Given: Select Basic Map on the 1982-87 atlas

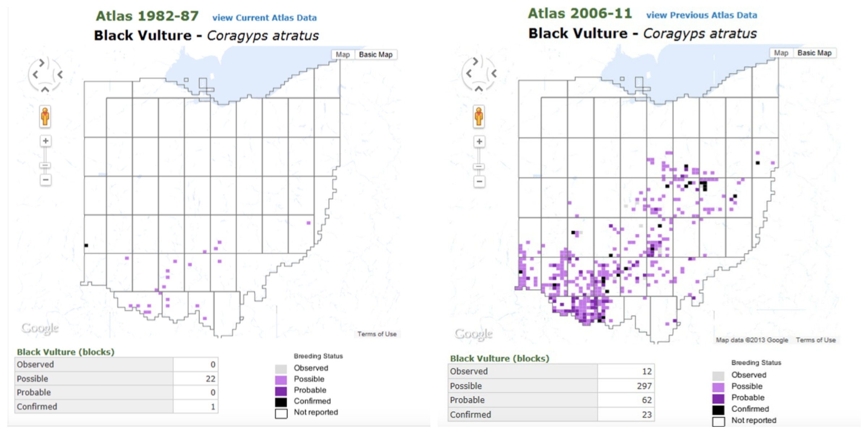Looking at the screenshot, I should tap(375, 55).
